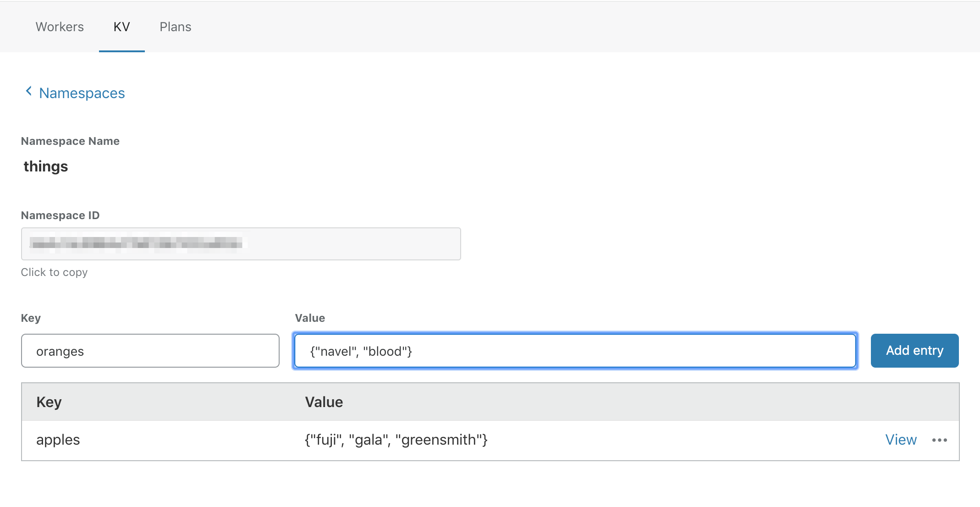Click the Click to copy hint
980x507 pixels.
point(54,272)
